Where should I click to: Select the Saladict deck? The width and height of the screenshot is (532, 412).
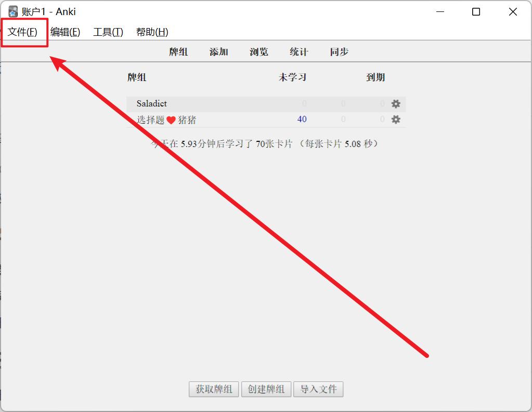(x=152, y=104)
